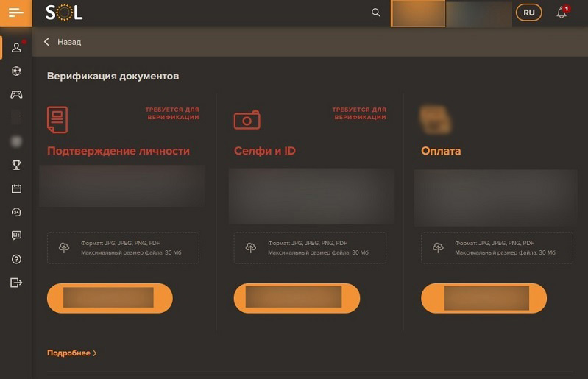This screenshot has width=588, height=379.
Task: Open the RU language selector
Action: [x=529, y=13]
